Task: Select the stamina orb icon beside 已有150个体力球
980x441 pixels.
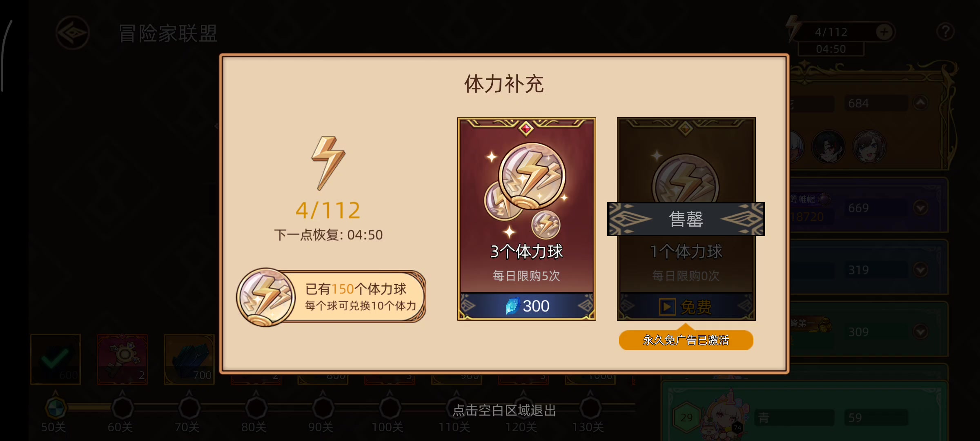Action: 266,297
